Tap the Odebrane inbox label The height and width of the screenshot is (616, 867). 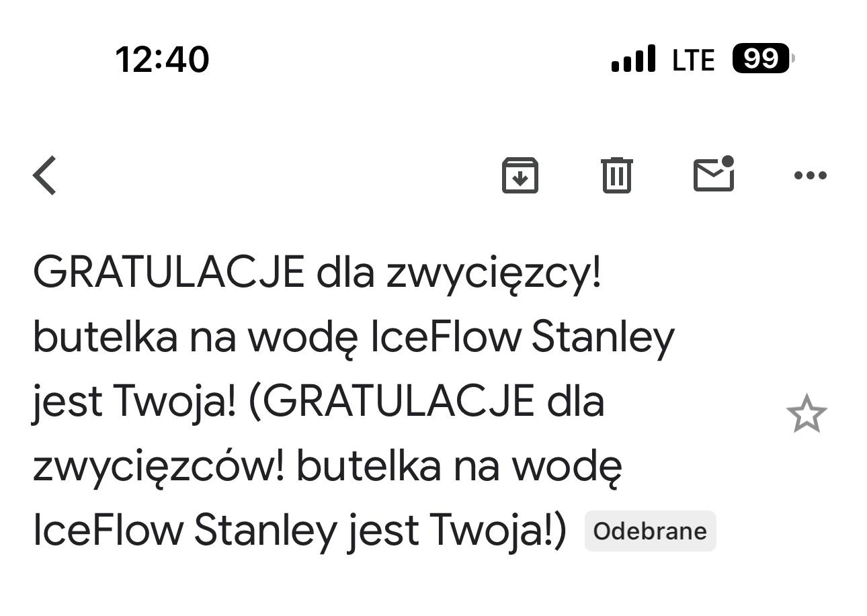coord(650,531)
